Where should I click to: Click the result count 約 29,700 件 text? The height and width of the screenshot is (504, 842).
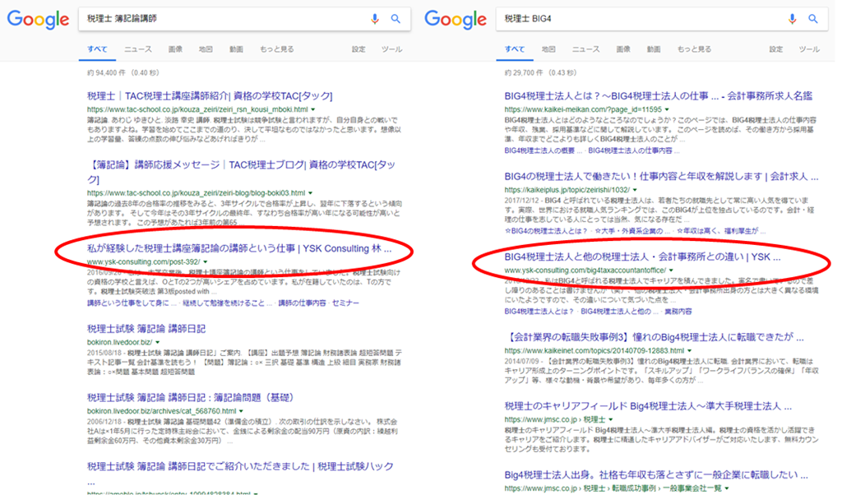(541, 73)
